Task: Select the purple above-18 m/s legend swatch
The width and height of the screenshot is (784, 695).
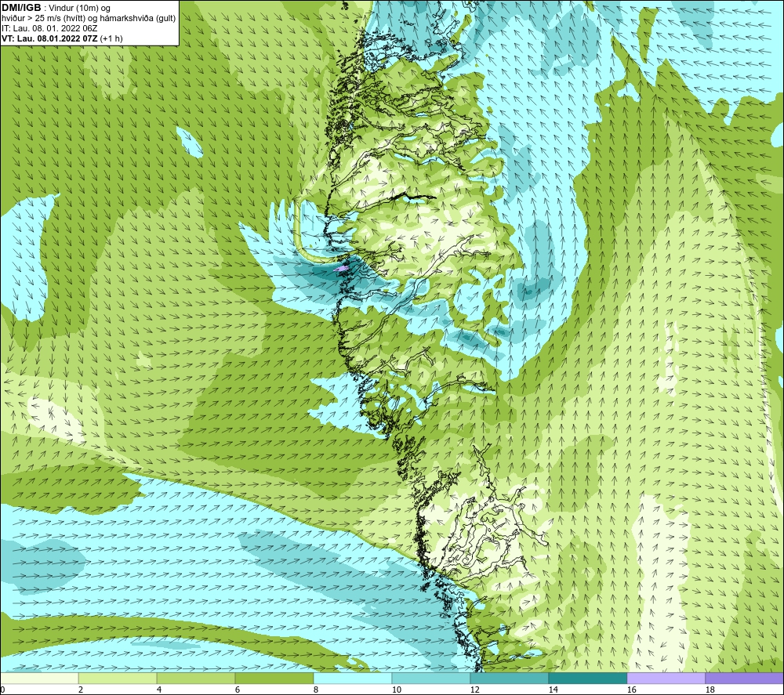Action: [x=744, y=678]
